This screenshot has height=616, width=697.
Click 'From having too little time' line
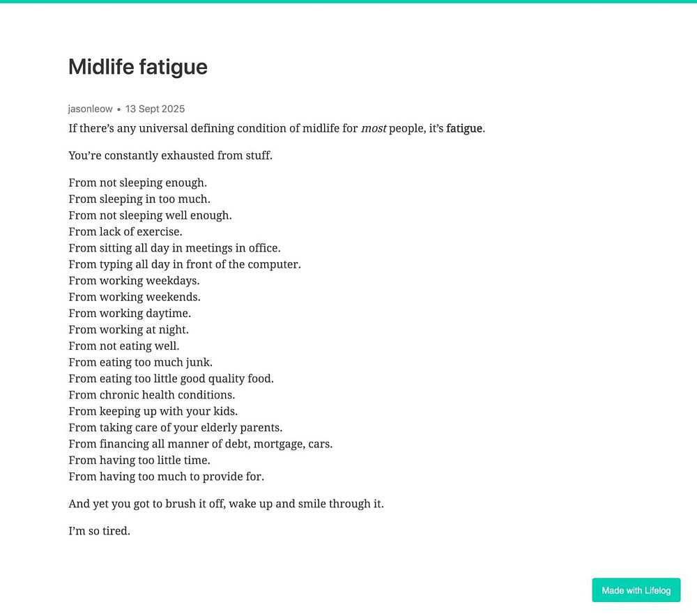139,460
